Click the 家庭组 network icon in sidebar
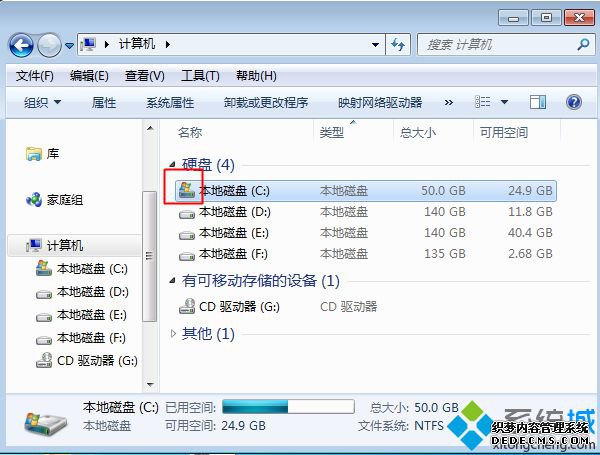The image size is (600, 455). (34, 199)
